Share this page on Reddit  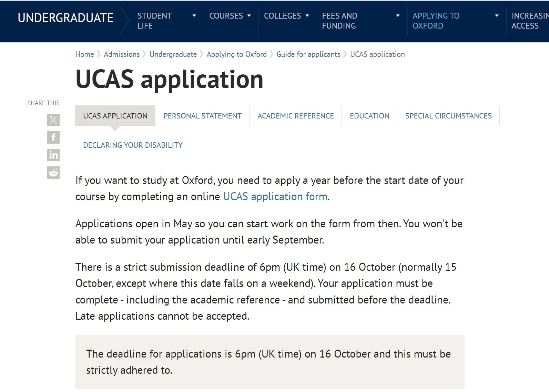[x=53, y=173]
